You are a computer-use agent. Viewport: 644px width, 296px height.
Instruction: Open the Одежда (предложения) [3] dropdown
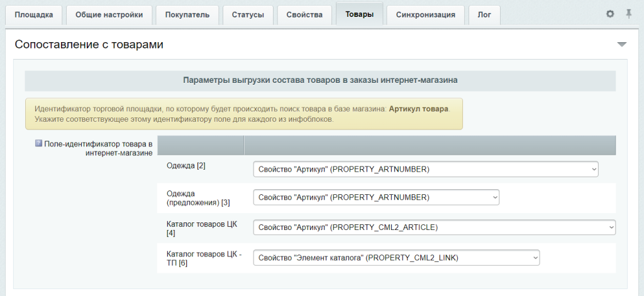pos(376,197)
